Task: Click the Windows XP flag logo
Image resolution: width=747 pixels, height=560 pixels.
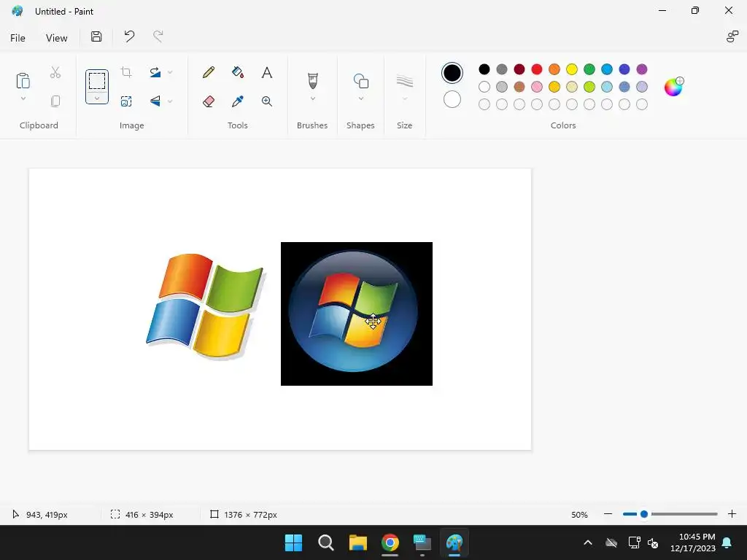Action: 205,306
